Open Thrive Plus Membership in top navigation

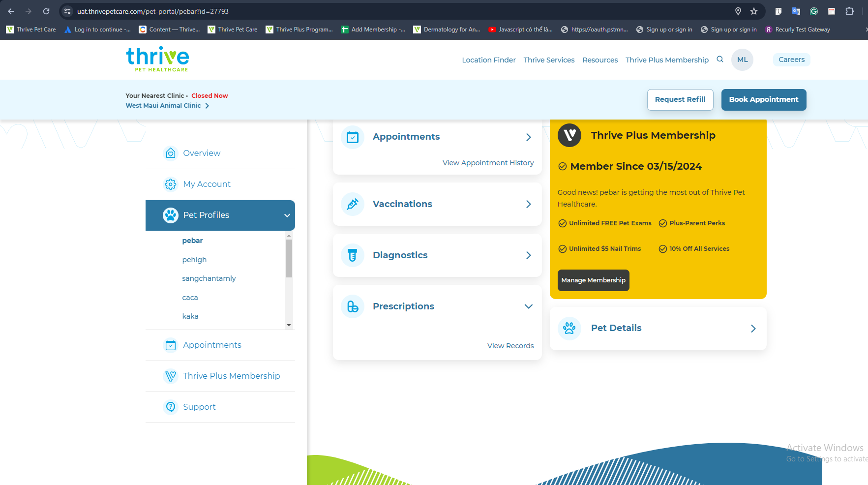[667, 60]
